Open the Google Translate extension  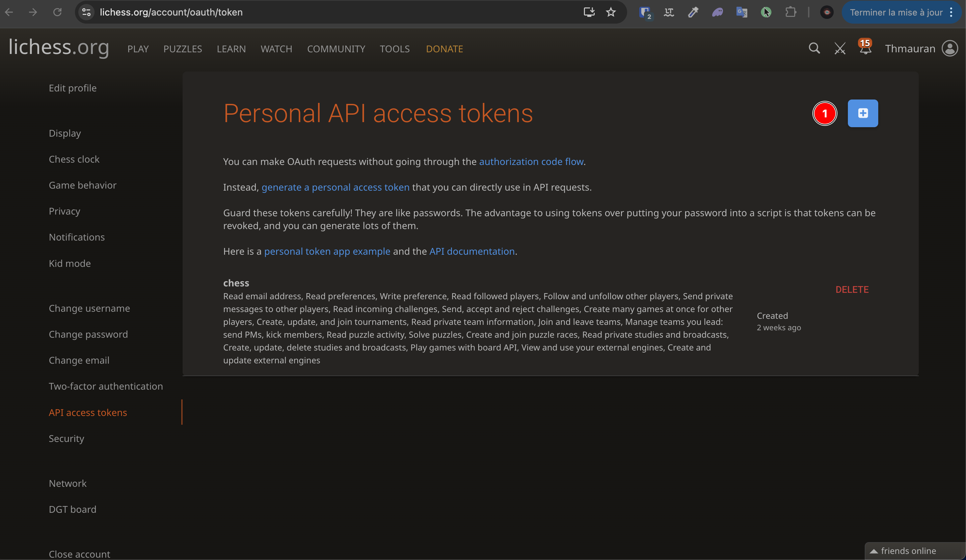click(x=742, y=12)
